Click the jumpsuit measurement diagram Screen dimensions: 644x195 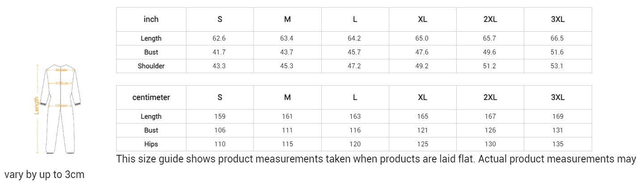click(60, 109)
